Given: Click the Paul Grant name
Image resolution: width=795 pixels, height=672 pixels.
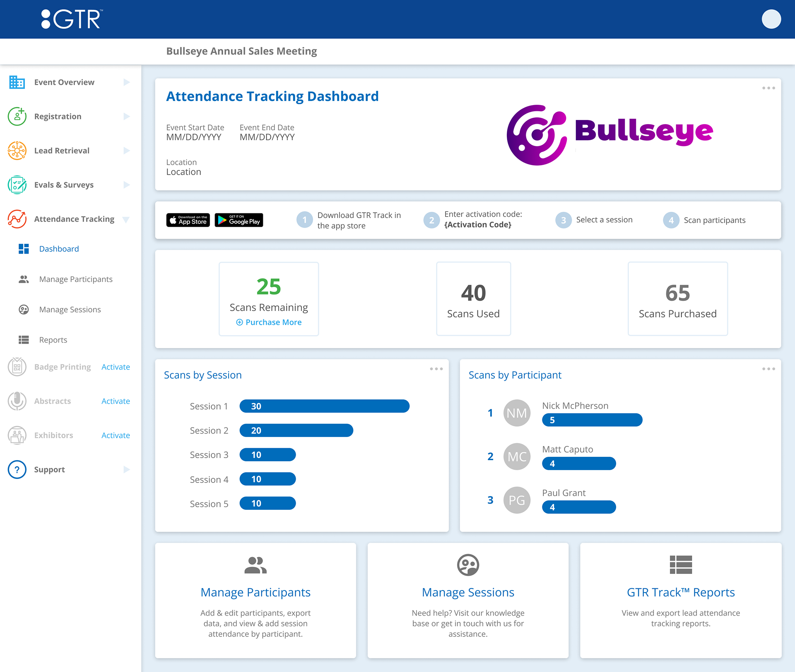Looking at the screenshot, I should [564, 493].
